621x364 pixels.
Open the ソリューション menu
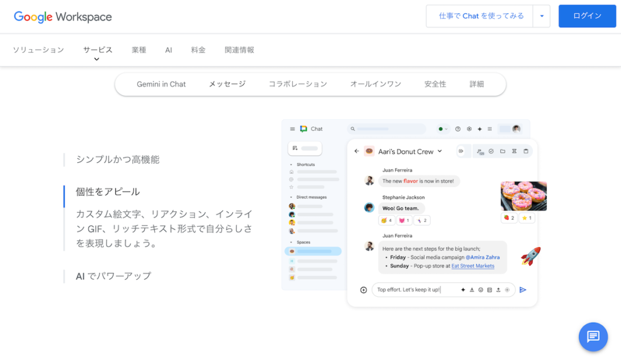(x=38, y=50)
